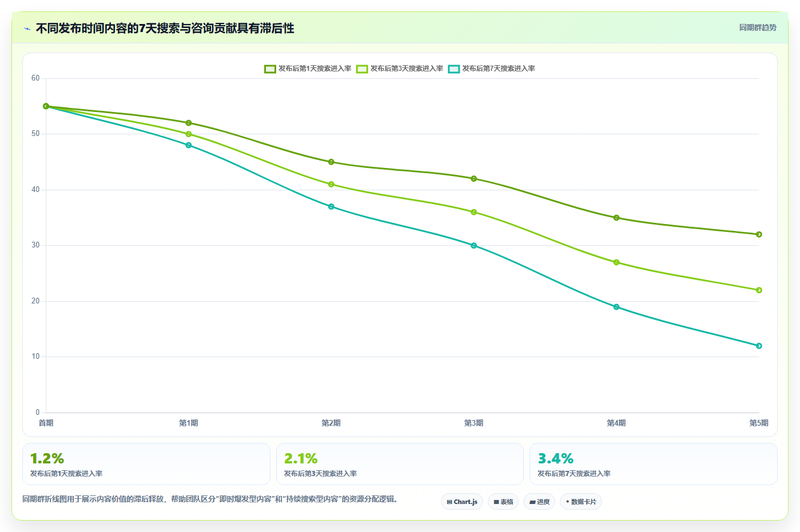The height and width of the screenshot is (532, 800).
Task: Toggle the 发布后第1天搜索进入率 legend series
Action: coord(308,69)
